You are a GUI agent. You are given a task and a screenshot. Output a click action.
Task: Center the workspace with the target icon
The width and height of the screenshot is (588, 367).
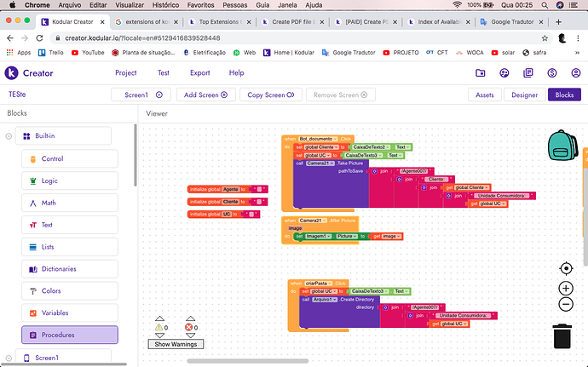(566, 268)
